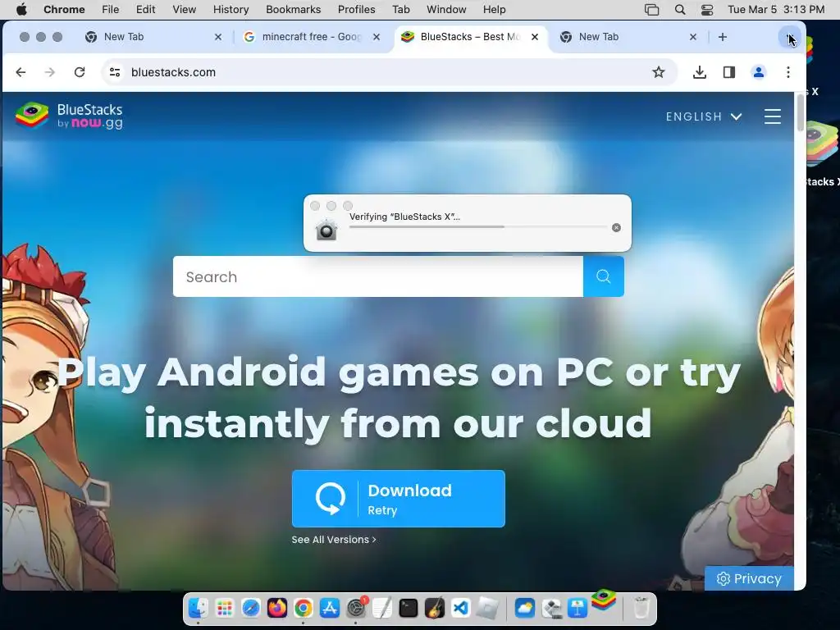Close the minecraft free tab

pyautogui.click(x=376, y=37)
